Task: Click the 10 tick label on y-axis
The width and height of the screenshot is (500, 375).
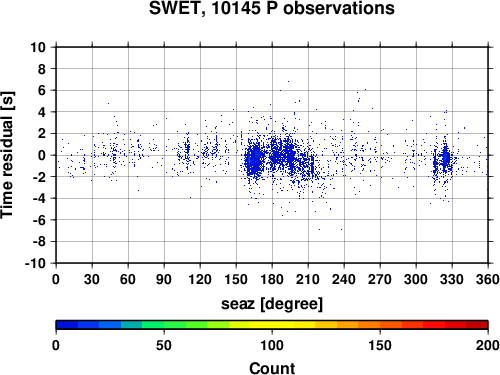Action: (38, 47)
